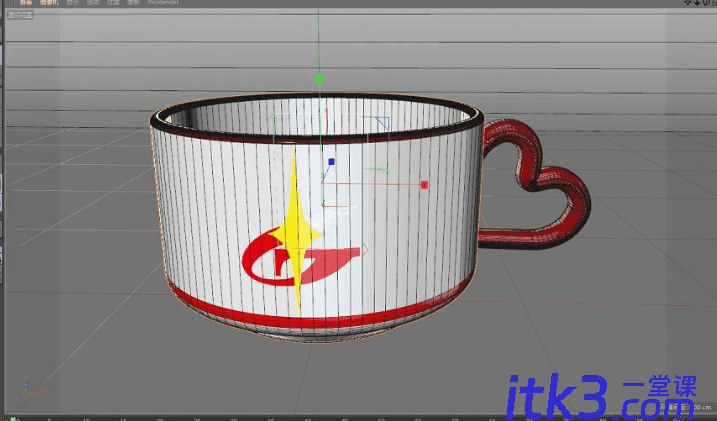Click the yellow star of the logo on the cup

pos(297,233)
